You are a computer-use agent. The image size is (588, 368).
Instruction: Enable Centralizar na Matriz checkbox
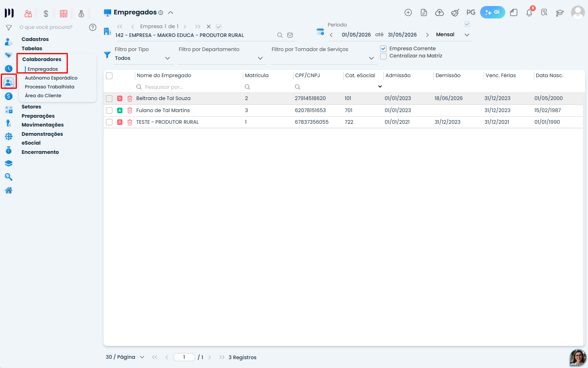(383, 56)
